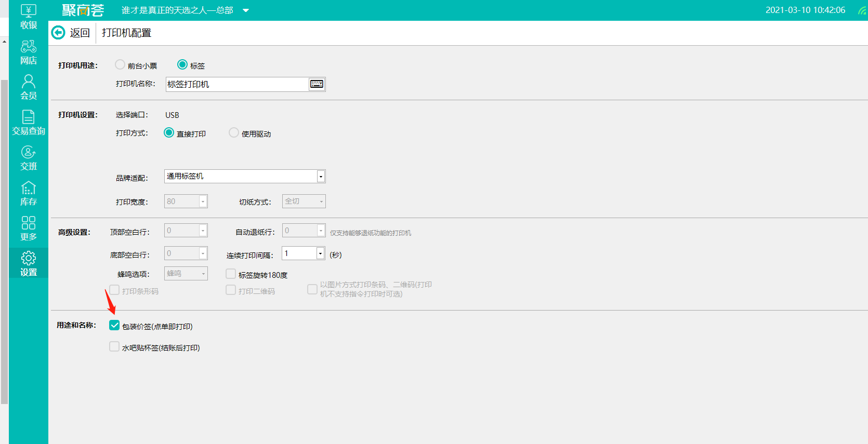
Task: Expand the store name dropdown in header
Action: pos(246,10)
